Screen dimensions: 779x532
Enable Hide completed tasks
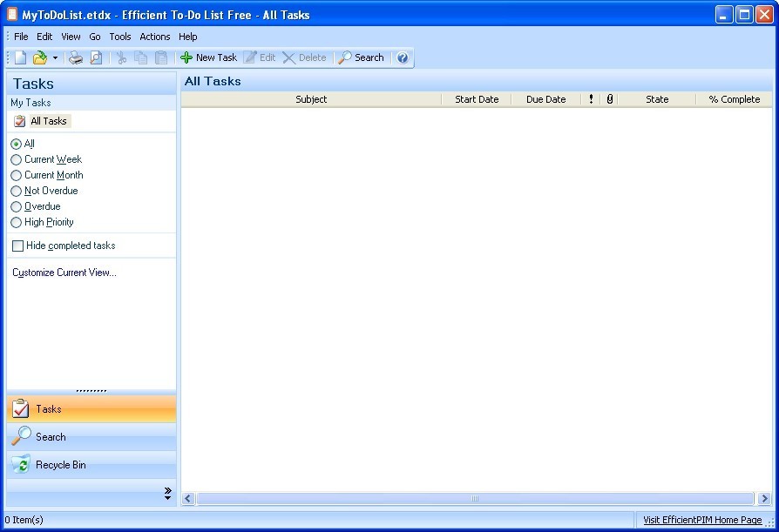(17, 246)
